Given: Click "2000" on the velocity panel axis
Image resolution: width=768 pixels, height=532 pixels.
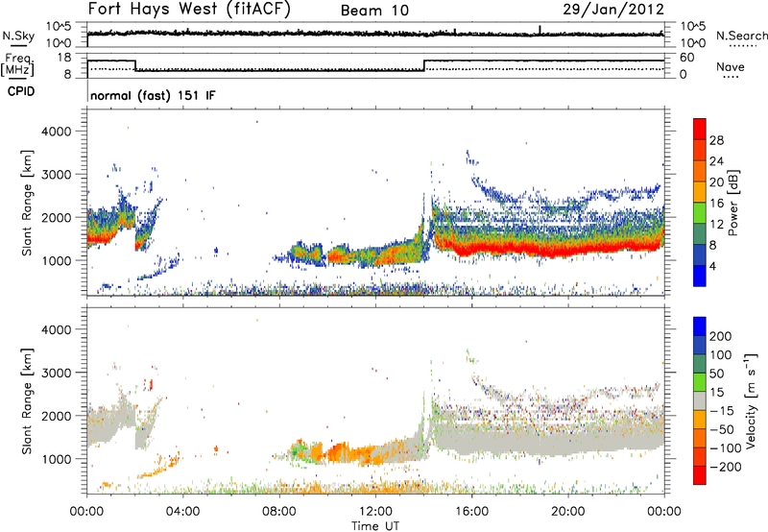Looking at the screenshot, I should [57, 416].
